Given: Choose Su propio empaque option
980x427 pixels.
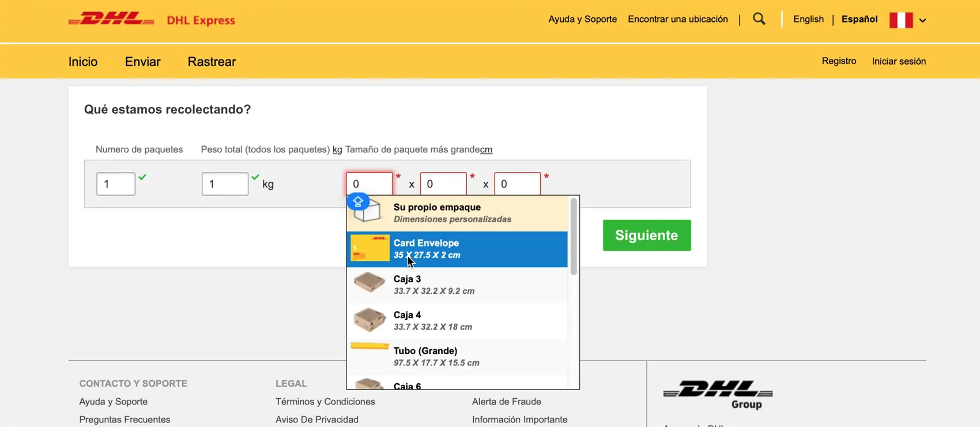Looking at the screenshot, I should pyautogui.click(x=457, y=213).
